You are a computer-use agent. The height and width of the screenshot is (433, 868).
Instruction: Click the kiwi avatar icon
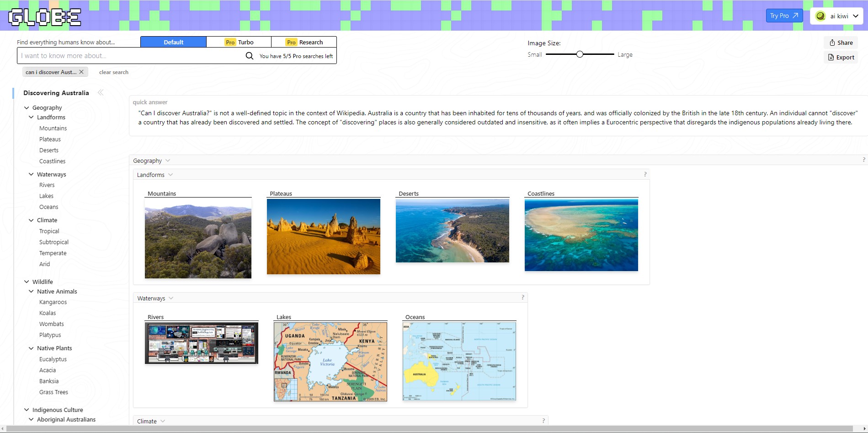point(820,16)
